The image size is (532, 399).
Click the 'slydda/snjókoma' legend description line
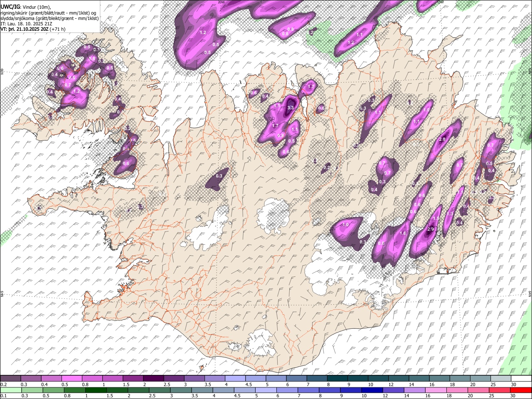49,19
